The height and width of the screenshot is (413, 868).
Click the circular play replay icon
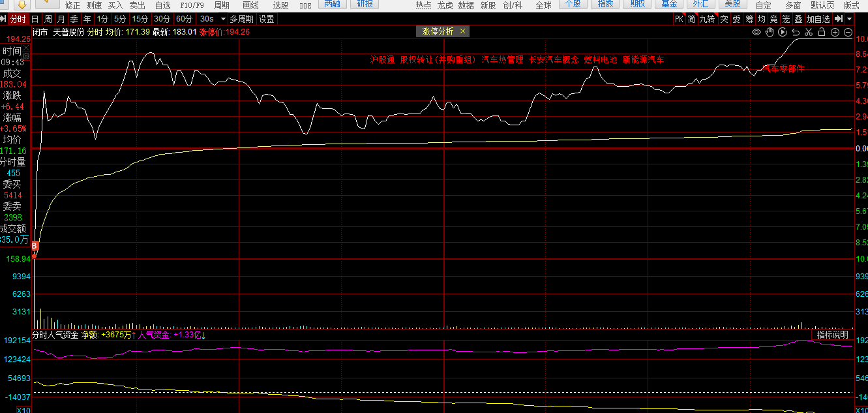(x=783, y=32)
